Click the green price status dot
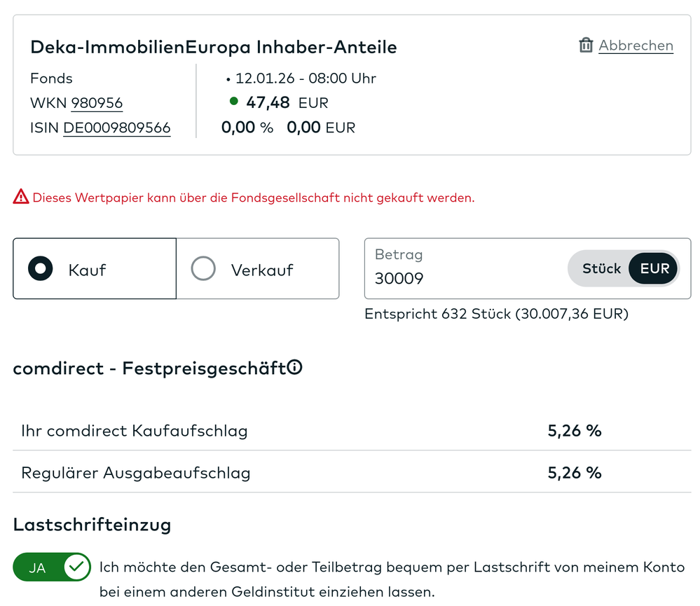 [x=233, y=102]
